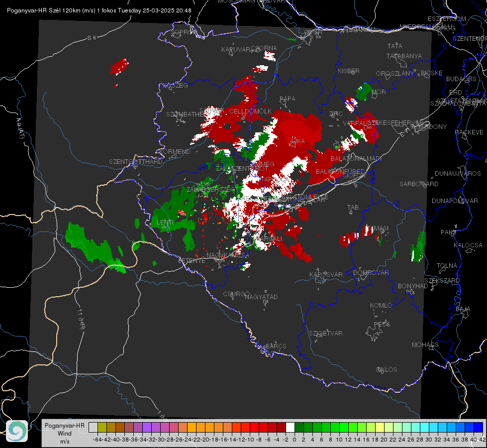This screenshot has width=487, height=448.
Task: Choose the dark blue swatch between 40 and 42
Action: [x=479, y=427]
